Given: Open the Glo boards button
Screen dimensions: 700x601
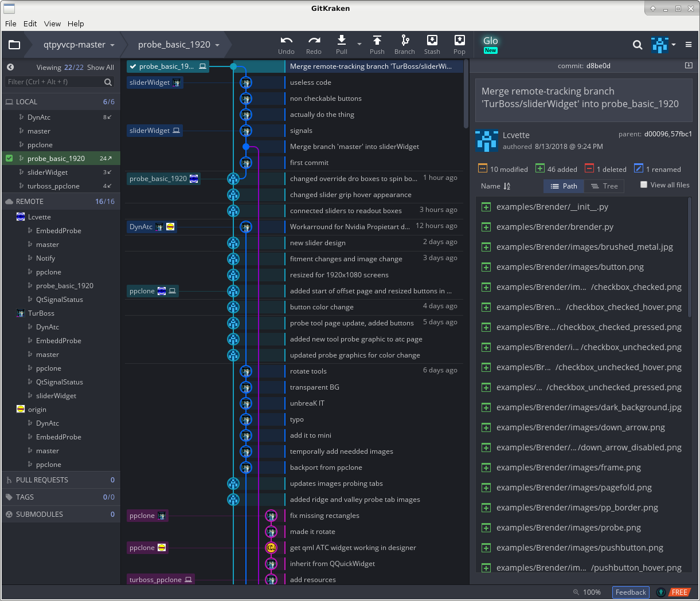Looking at the screenshot, I should [x=490, y=44].
